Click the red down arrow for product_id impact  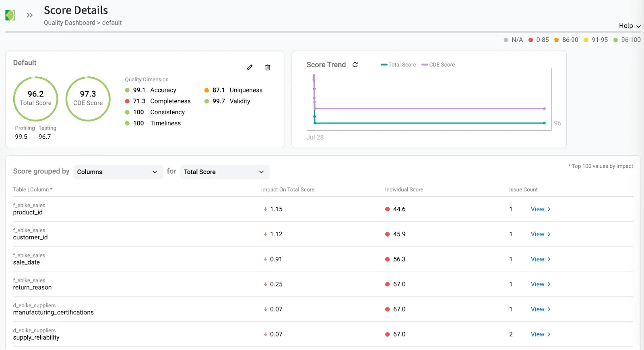266,209
